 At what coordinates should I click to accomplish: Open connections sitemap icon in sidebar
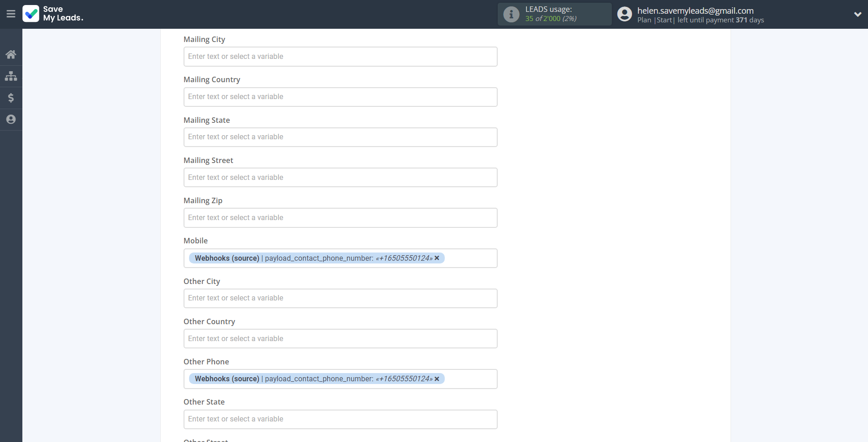11,76
